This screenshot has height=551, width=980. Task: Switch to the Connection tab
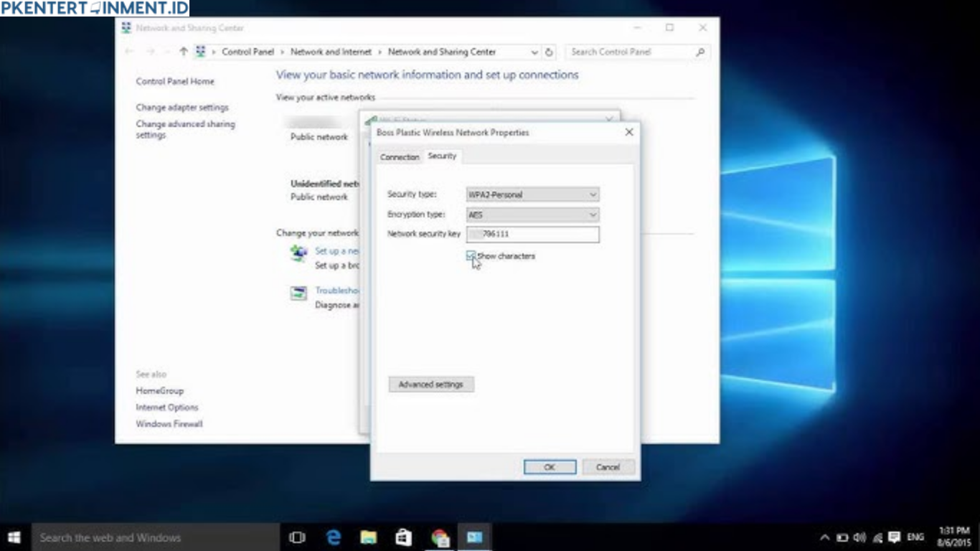click(400, 157)
